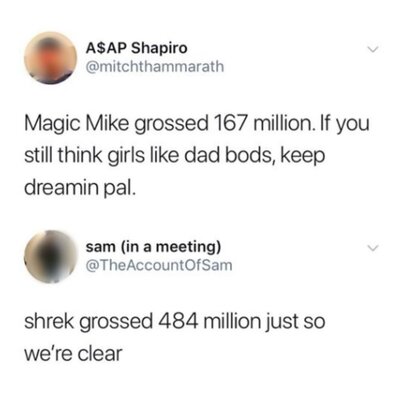Open sam's blurred profile avatar

tap(51, 256)
